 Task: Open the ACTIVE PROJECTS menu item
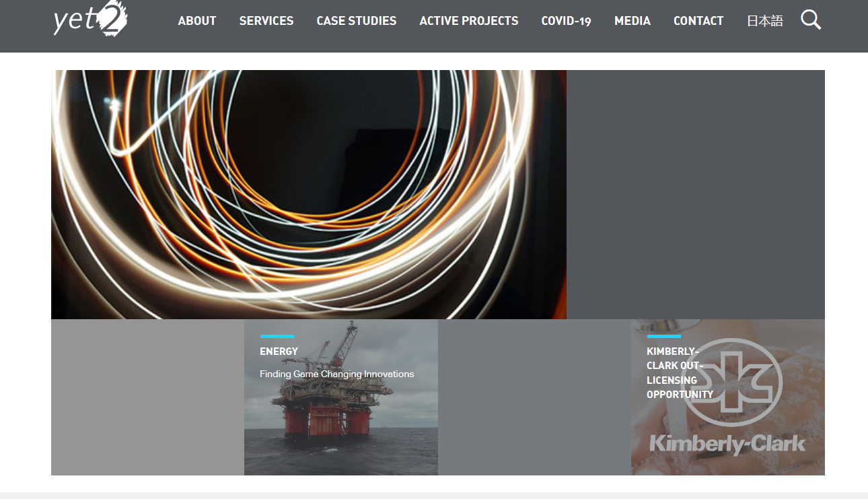coord(469,21)
